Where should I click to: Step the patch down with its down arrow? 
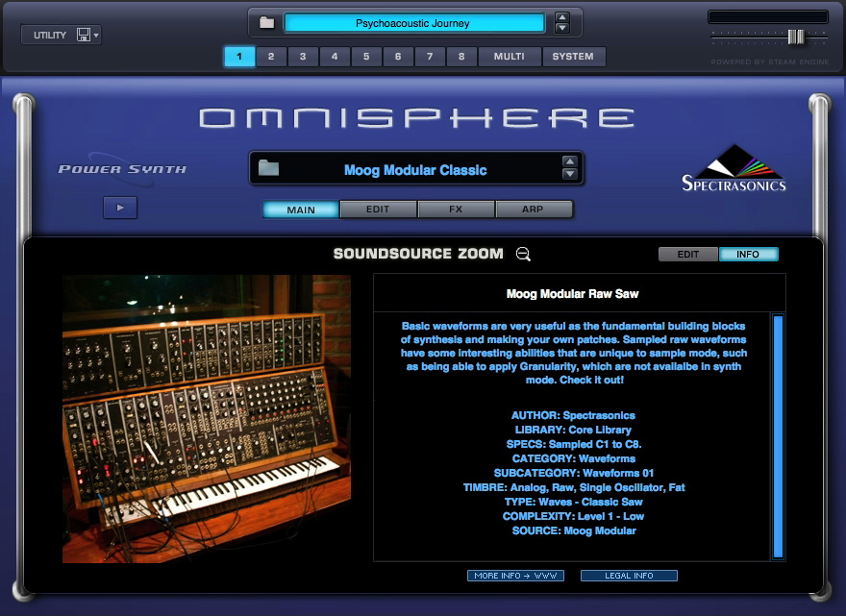(x=570, y=174)
